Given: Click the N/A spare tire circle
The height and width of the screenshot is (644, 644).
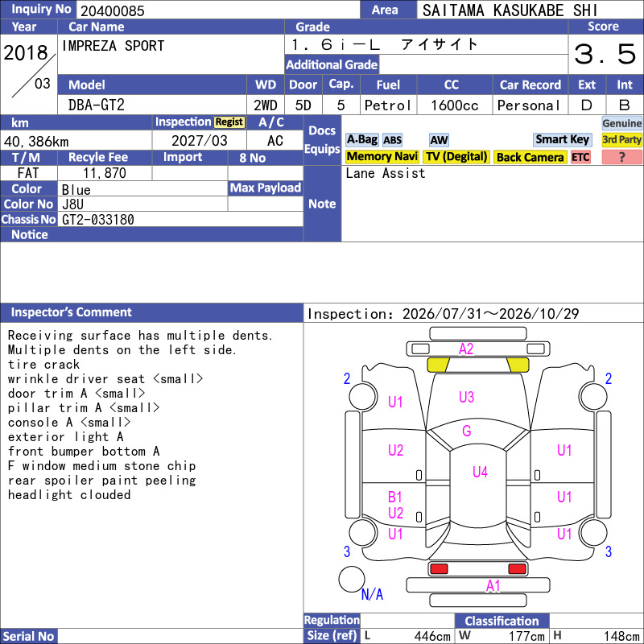Looking at the screenshot, I should point(352,579).
